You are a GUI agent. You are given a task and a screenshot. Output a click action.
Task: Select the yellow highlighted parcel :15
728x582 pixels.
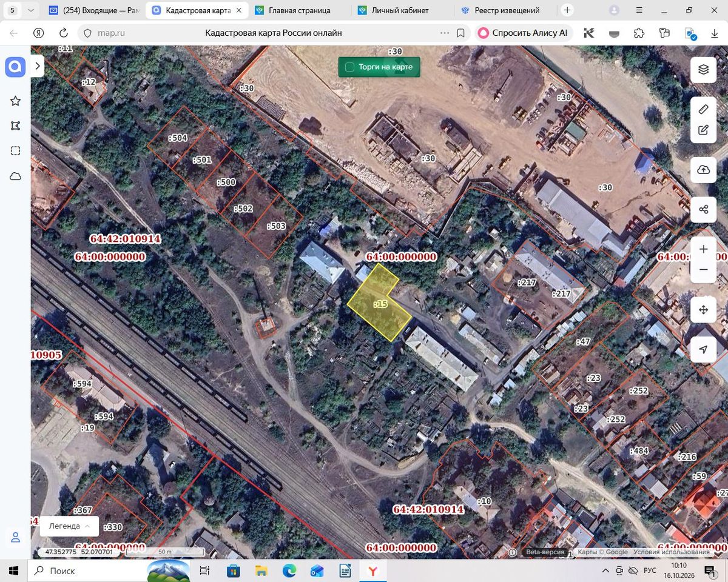pyautogui.click(x=380, y=304)
